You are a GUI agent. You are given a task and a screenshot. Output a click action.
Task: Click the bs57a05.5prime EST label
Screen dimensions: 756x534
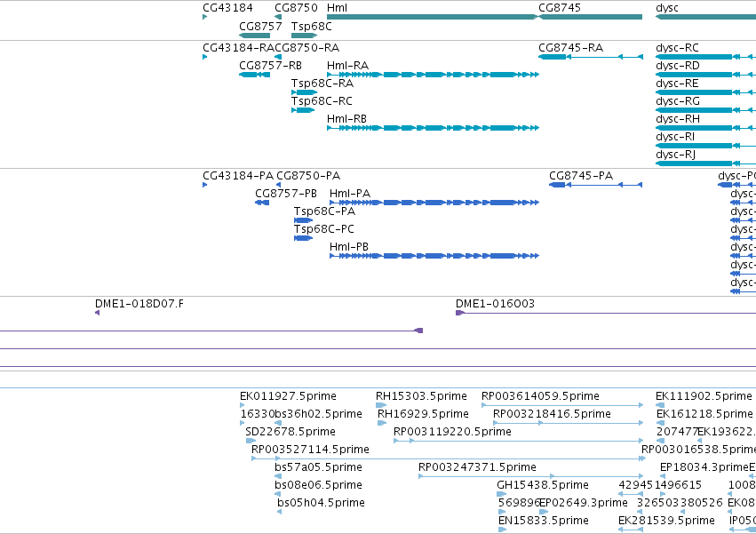click(x=318, y=468)
